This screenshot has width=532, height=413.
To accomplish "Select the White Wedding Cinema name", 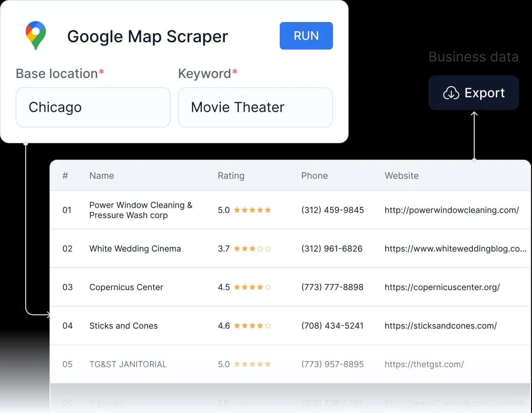I will 135,249.
